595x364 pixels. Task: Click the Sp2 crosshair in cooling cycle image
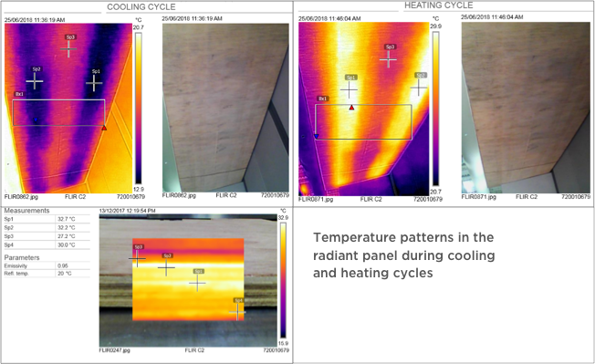pos(35,81)
